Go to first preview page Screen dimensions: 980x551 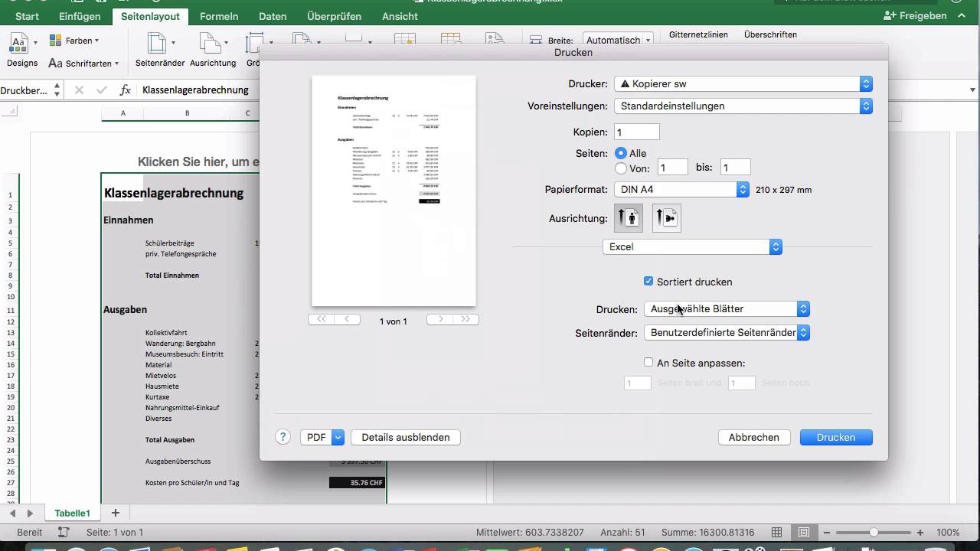pyautogui.click(x=321, y=319)
